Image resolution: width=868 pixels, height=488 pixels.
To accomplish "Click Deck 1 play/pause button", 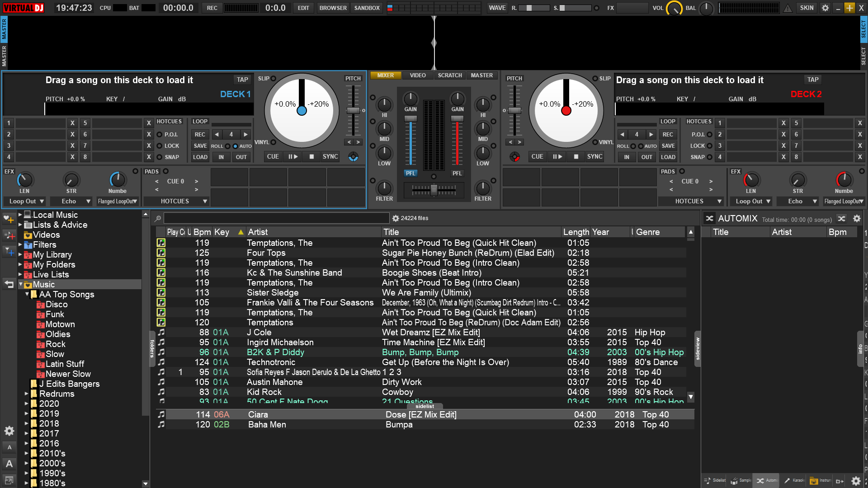I will pos(293,156).
